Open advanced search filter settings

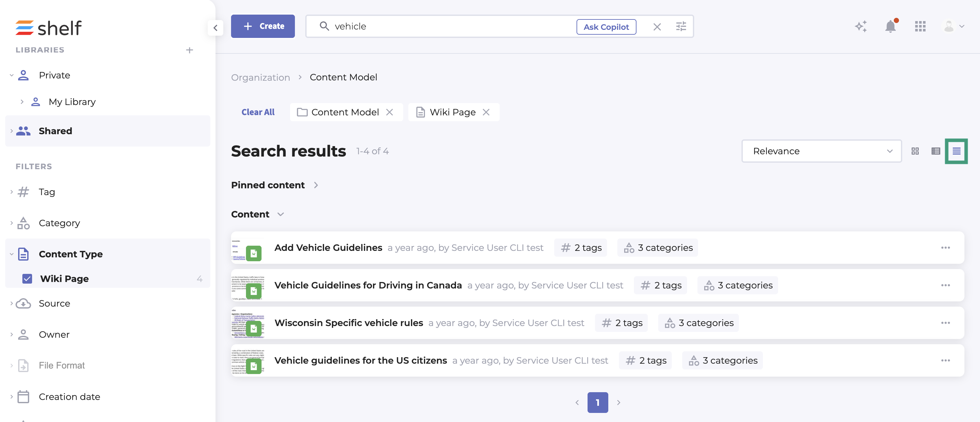(x=681, y=27)
